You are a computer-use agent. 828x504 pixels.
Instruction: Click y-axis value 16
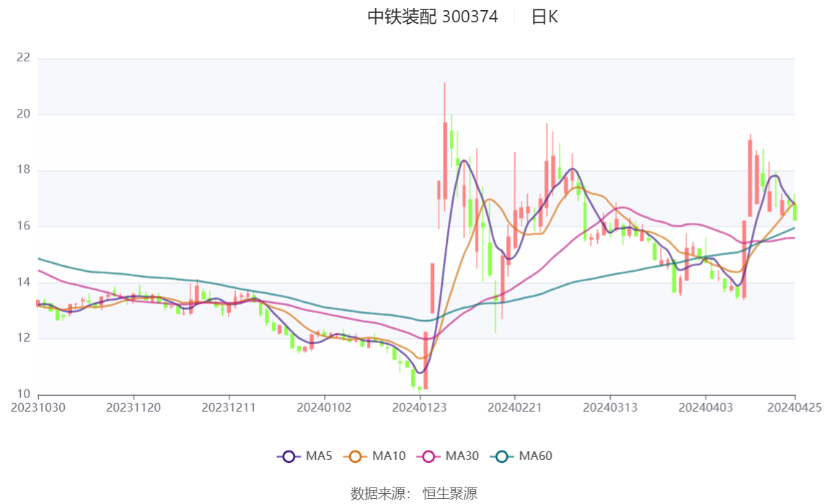[23, 226]
